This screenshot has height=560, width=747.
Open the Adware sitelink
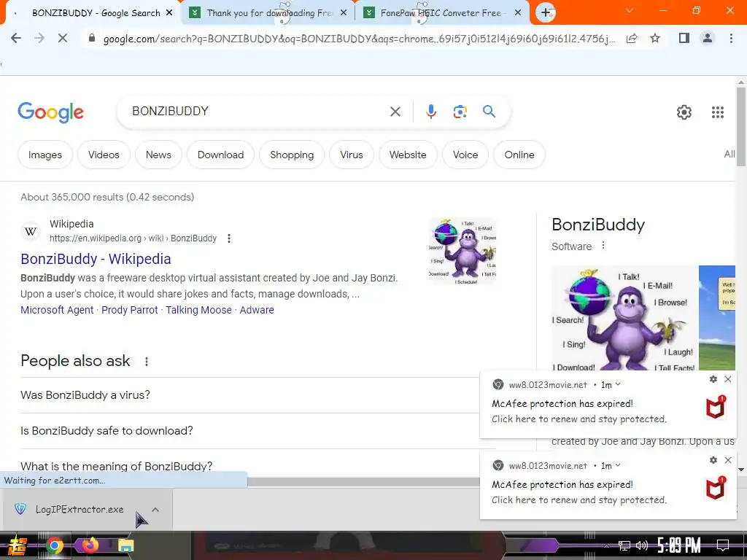click(x=257, y=310)
